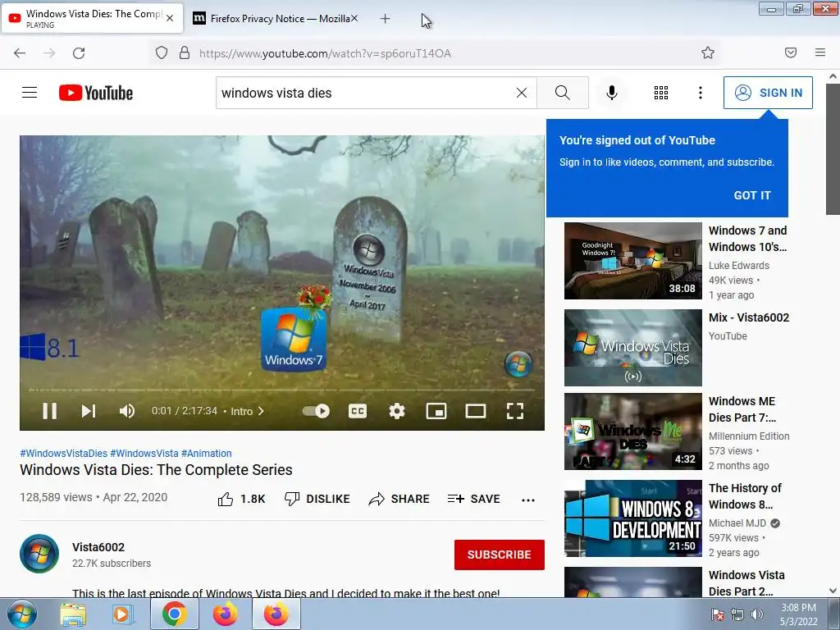Pause the video playback
The image size is (840, 630).
pyautogui.click(x=50, y=411)
